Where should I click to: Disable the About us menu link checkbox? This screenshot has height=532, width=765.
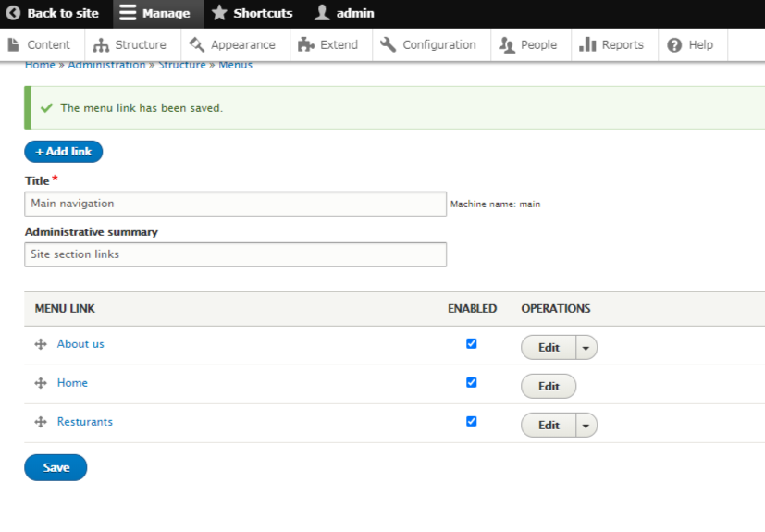click(x=472, y=343)
